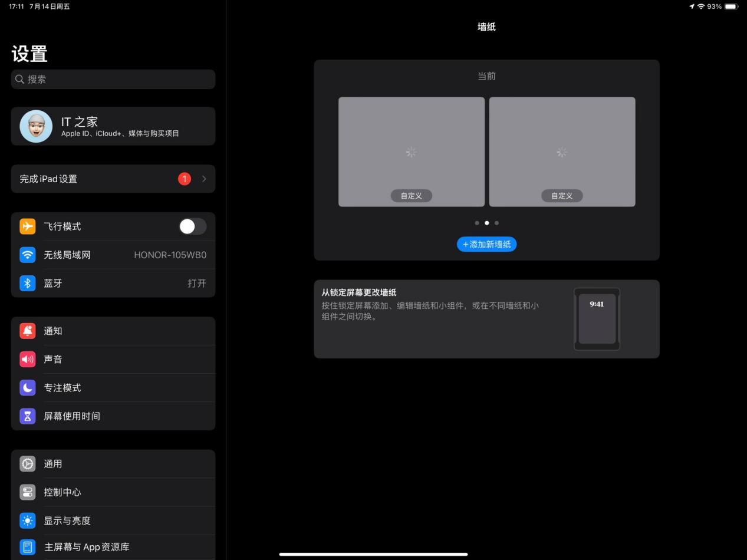The height and width of the screenshot is (560, 747).
Task: Open 通用 with the gear icon
Action: pyautogui.click(x=27, y=464)
